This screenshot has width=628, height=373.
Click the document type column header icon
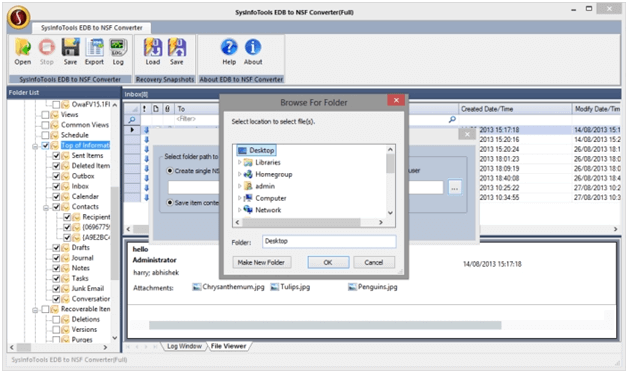point(156,109)
